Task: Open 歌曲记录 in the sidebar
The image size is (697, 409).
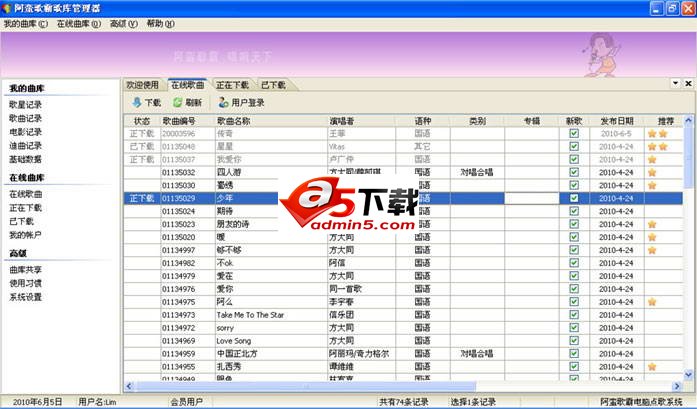Action: (25, 118)
